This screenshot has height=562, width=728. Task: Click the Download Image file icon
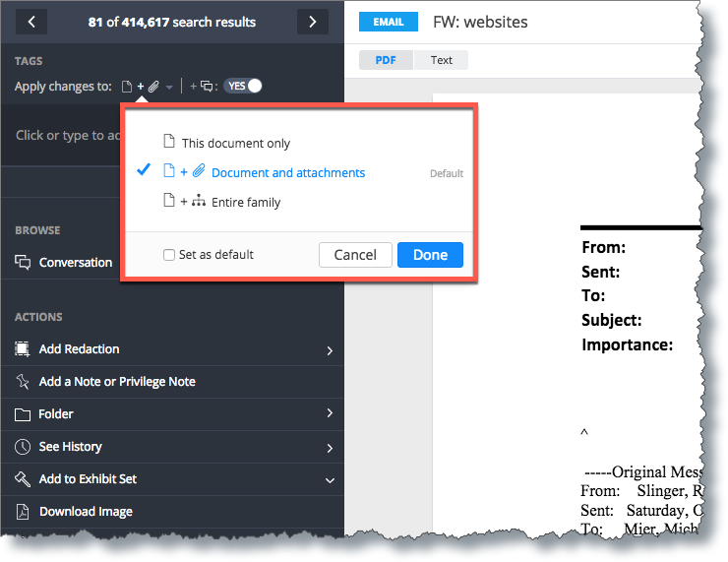(x=23, y=512)
